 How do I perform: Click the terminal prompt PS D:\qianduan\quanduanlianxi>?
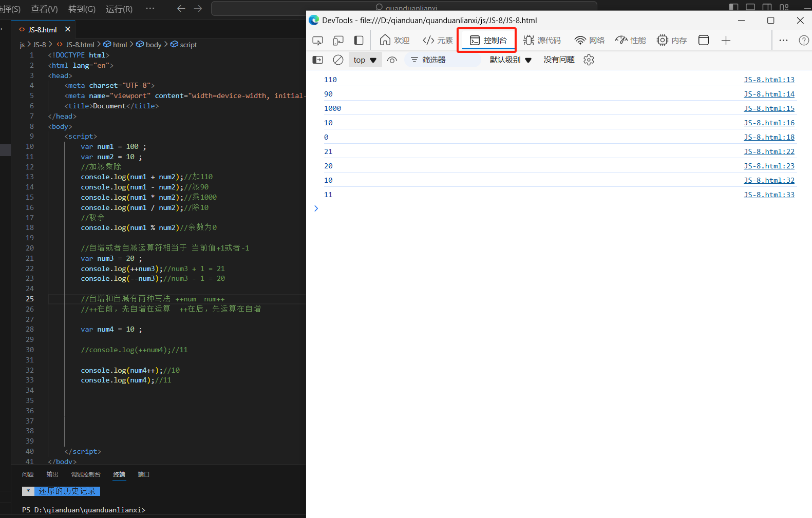click(x=84, y=510)
